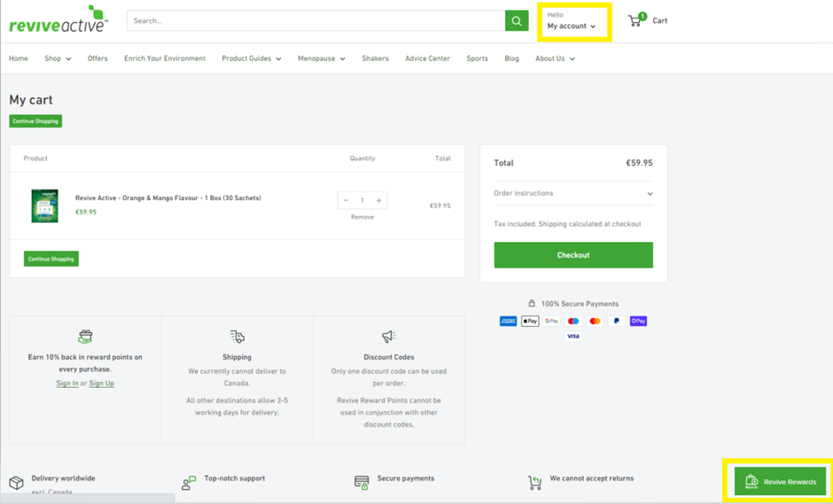
Task: Expand the Order instructions section
Action: (573, 193)
